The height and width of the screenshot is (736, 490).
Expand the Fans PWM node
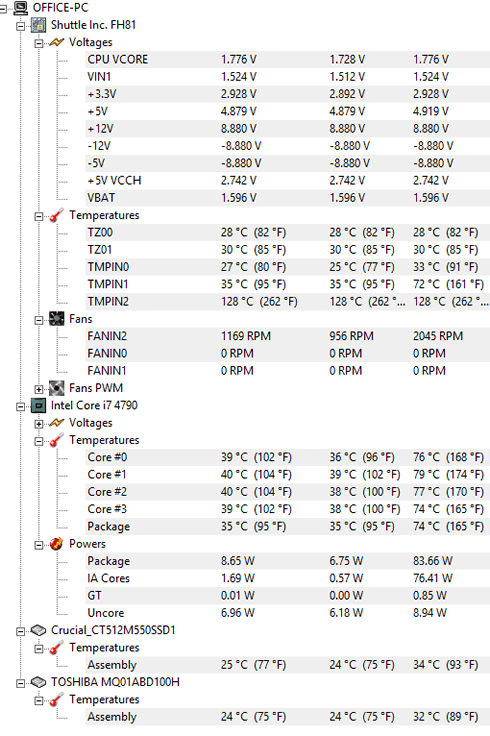pos(38,389)
